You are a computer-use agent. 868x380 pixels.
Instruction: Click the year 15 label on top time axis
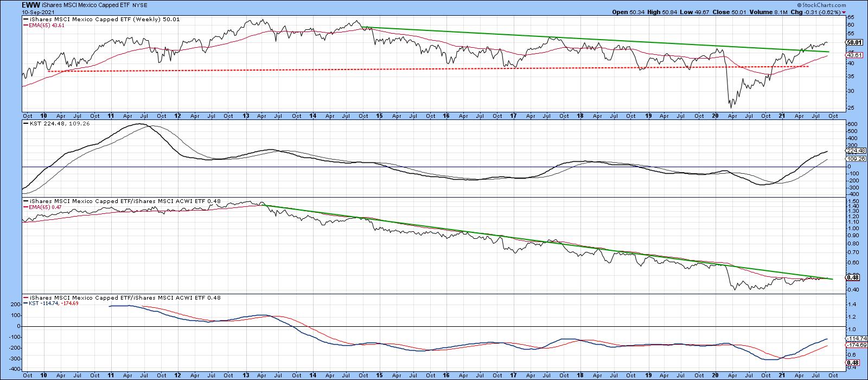coord(380,116)
